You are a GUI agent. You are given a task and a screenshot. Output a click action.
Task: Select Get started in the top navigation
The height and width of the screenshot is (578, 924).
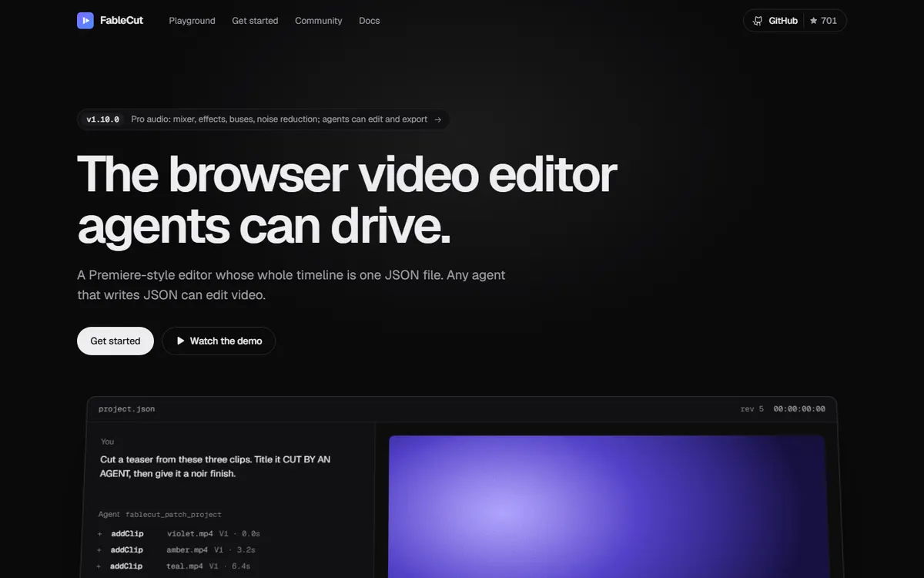255,21
